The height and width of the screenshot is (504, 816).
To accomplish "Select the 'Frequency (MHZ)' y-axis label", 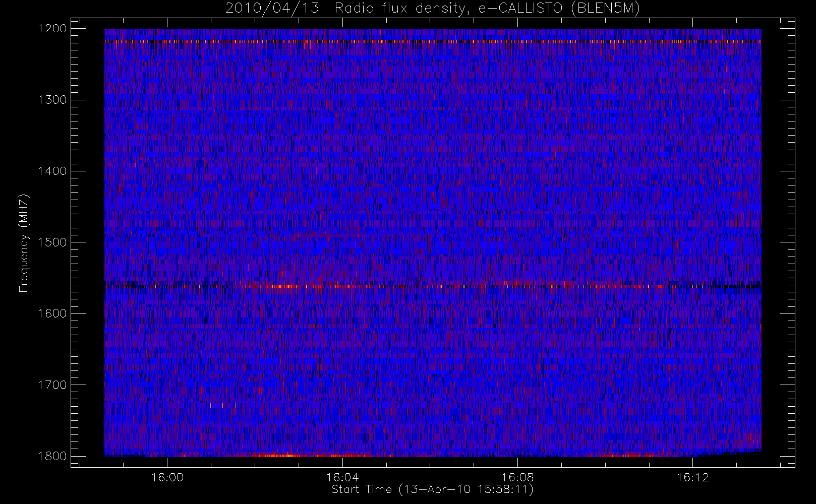I will pos(24,243).
